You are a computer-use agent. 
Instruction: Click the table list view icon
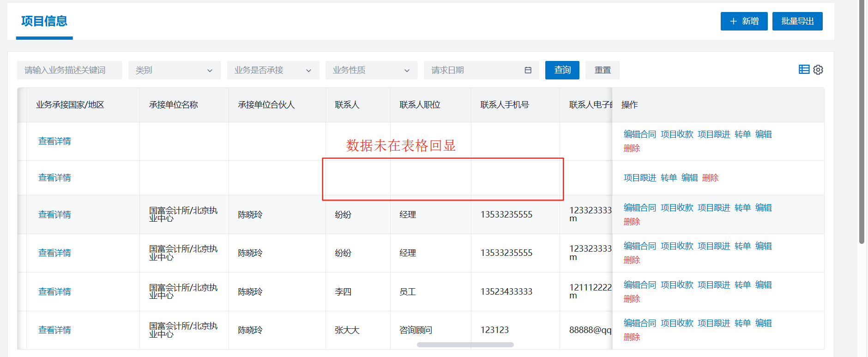pos(804,70)
